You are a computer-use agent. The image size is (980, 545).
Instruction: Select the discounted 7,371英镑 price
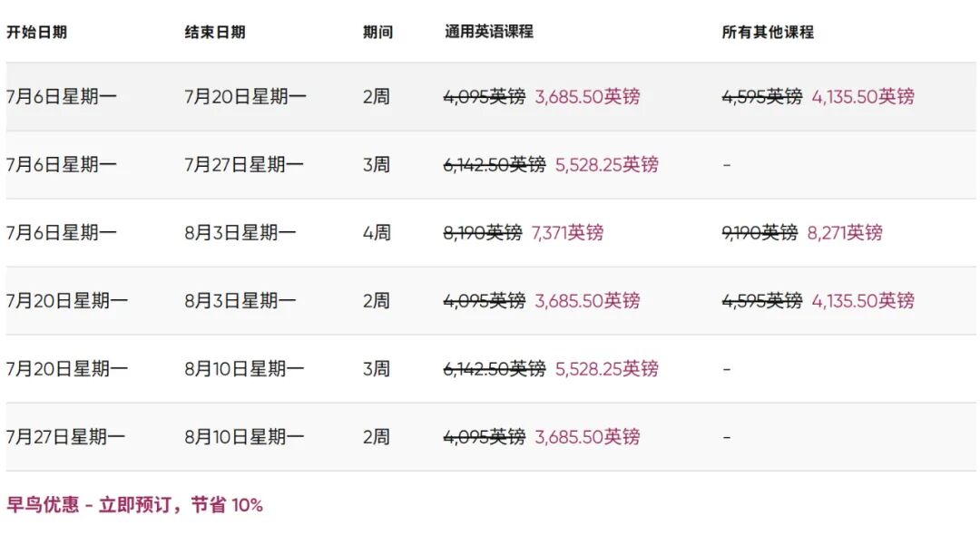click(x=568, y=233)
